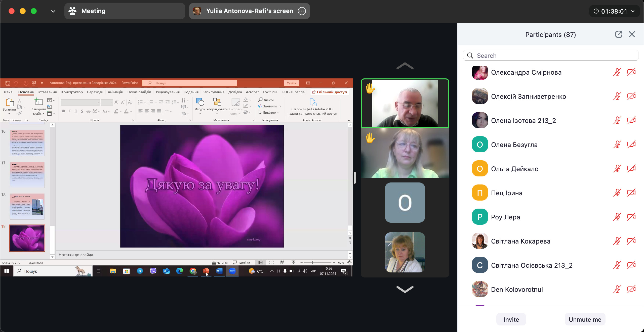Image resolution: width=644 pixels, height=332 pixels.
Task: Open the Анімація ribbon tab
Action: pos(115,92)
